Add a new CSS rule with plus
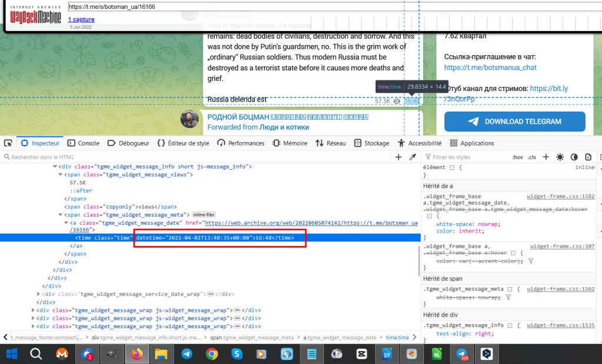 tap(546, 157)
